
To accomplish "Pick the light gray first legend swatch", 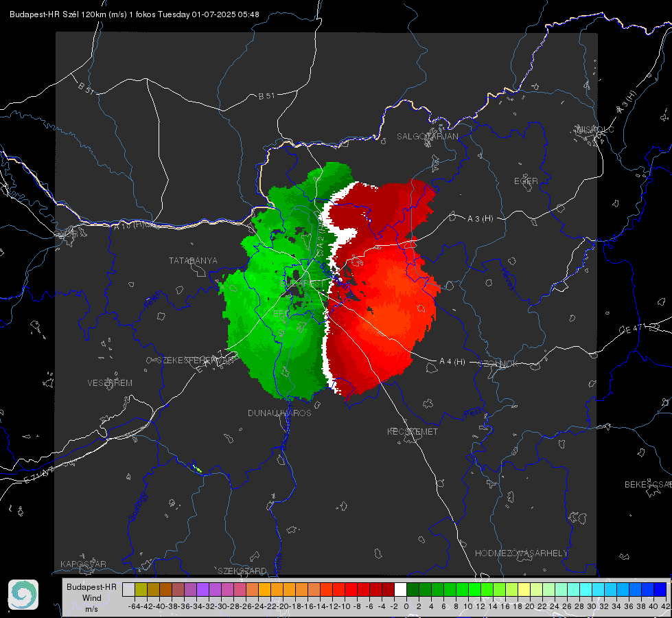I will [x=128, y=589].
